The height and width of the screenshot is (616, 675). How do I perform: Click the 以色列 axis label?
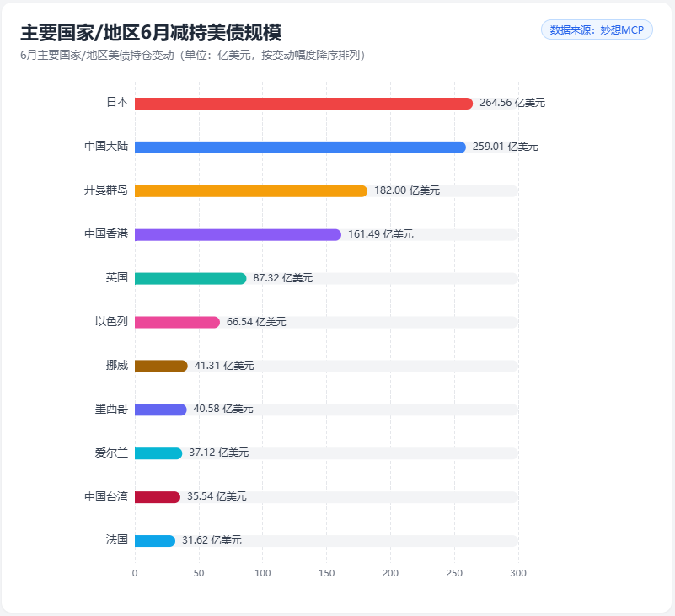coord(111,322)
